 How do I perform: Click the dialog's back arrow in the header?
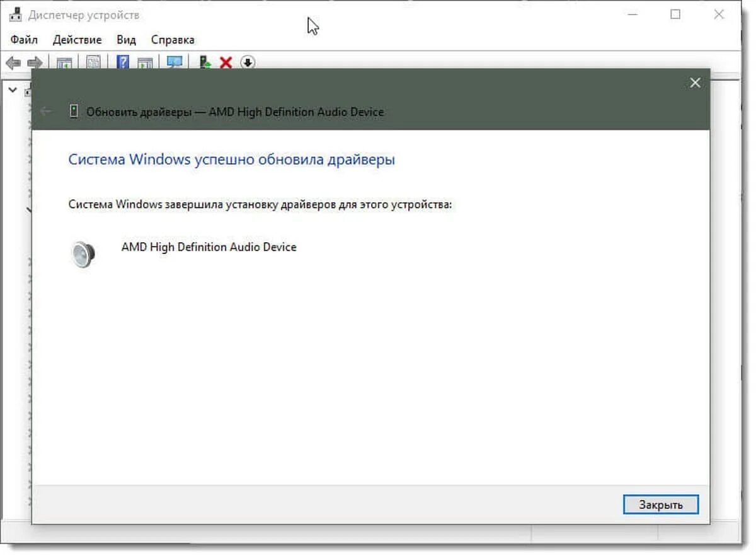point(45,112)
